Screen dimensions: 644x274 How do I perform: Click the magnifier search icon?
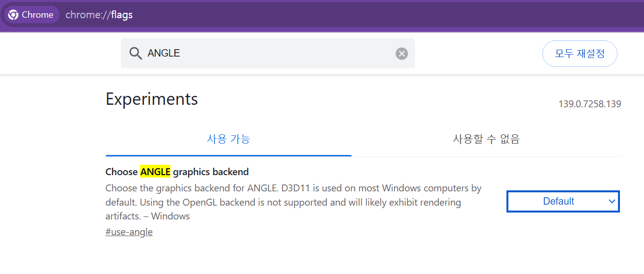click(136, 53)
